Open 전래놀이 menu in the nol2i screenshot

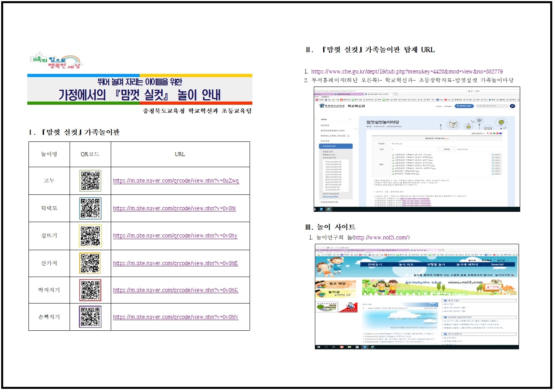(x=375, y=264)
